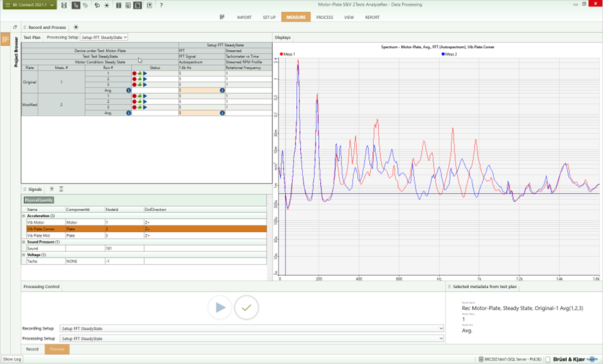Image resolution: width=603 pixels, height=364 pixels.
Task: Switch to the PROCESS tab
Action: pos(324,17)
